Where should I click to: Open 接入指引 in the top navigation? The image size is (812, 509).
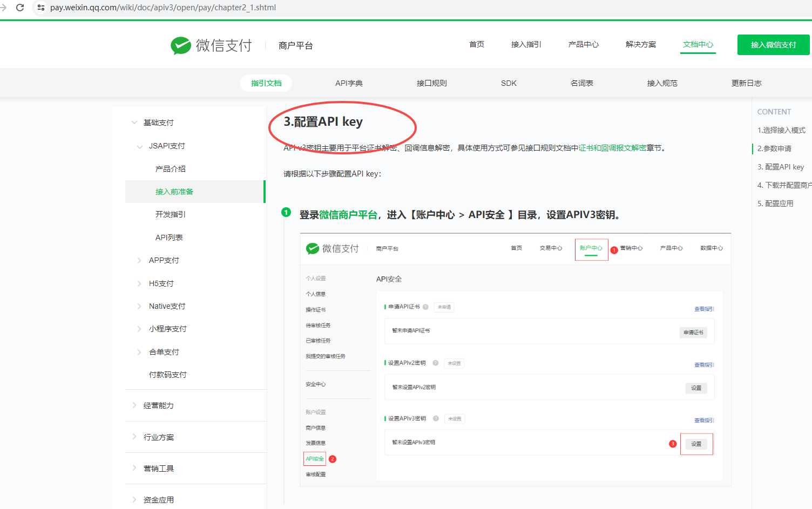[526, 44]
